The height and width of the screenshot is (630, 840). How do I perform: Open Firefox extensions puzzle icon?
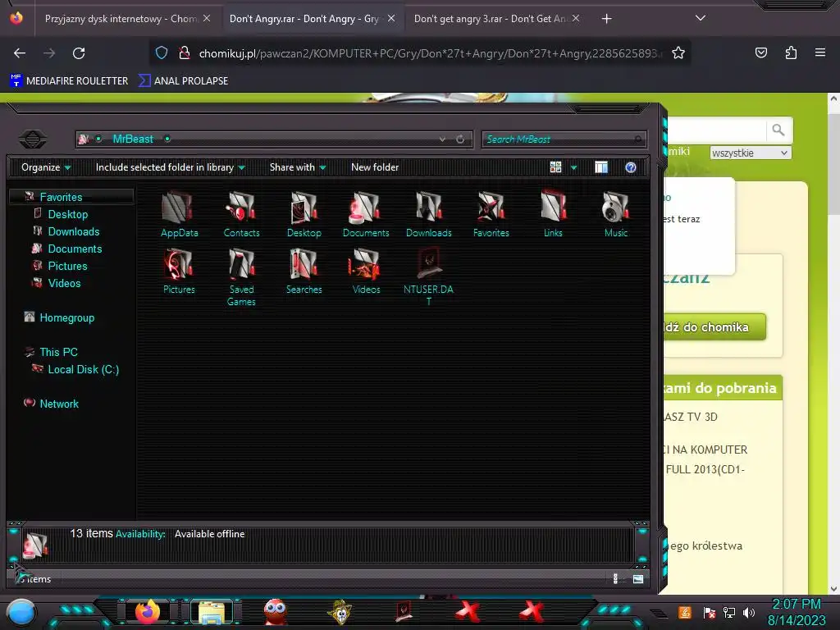(791, 52)
